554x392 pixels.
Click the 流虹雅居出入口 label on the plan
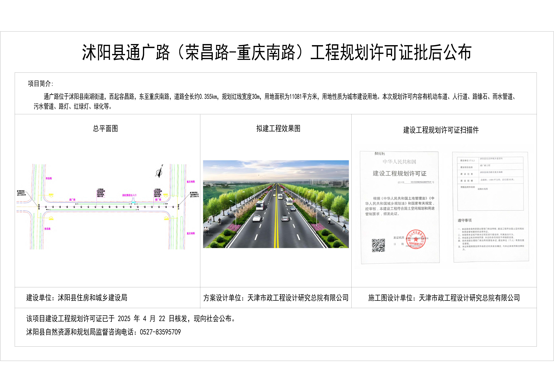(129, 195)
